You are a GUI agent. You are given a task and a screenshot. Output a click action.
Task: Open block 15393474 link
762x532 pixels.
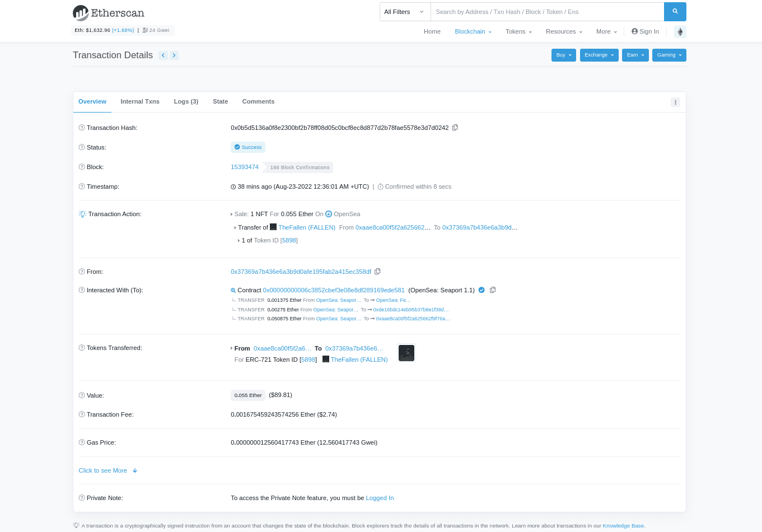coord(245,167)
